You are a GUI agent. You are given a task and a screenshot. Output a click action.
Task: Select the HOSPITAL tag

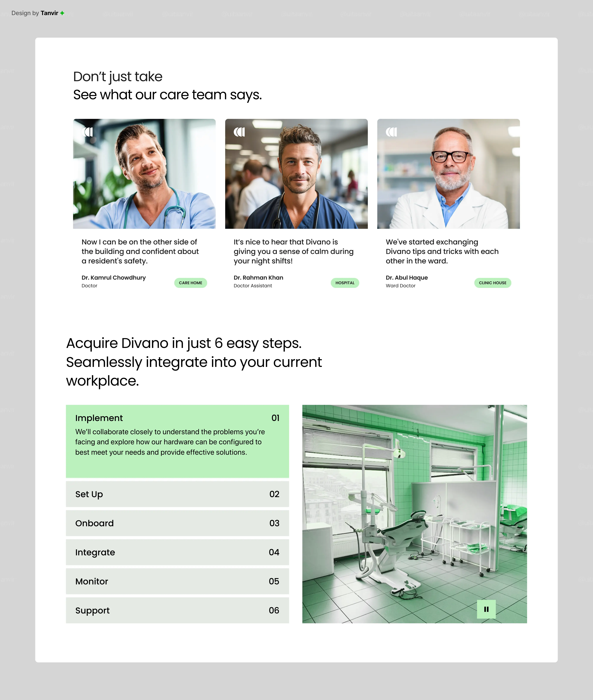point(345,283)
